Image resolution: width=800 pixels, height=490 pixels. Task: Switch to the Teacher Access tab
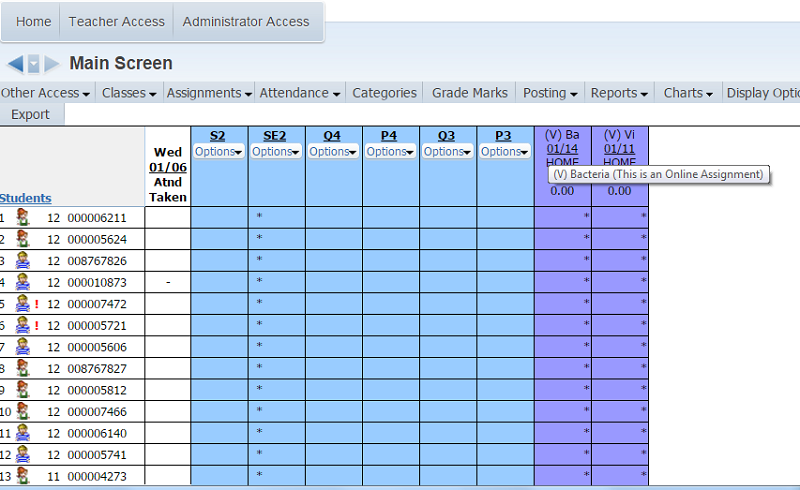pyautogui.click(x=116, y=21)
